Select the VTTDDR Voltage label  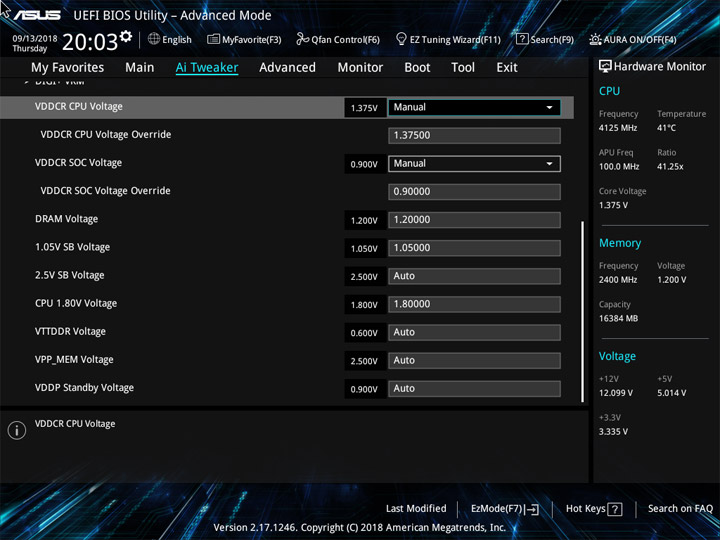point(70,332)
